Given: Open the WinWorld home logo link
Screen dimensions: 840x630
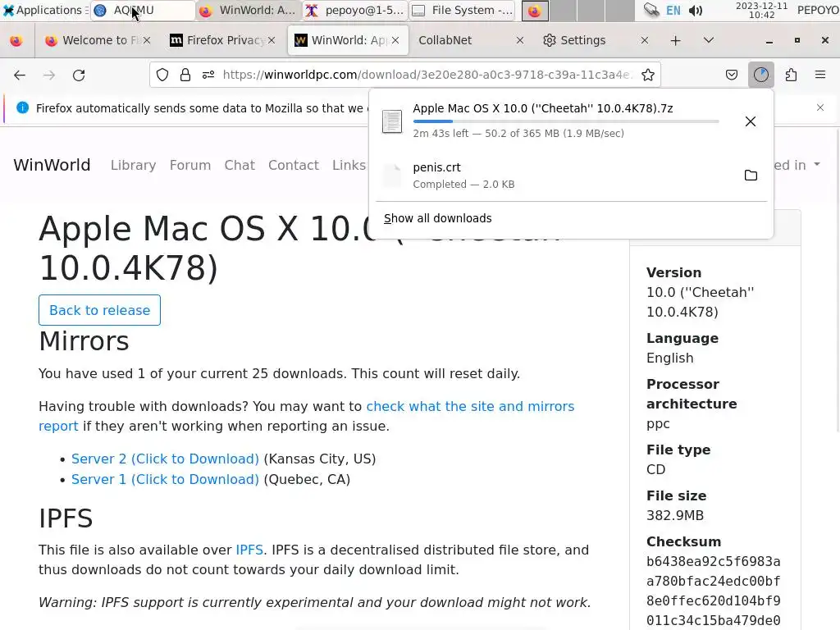Looking at the screenshot, I should click(x=52, y=165).
